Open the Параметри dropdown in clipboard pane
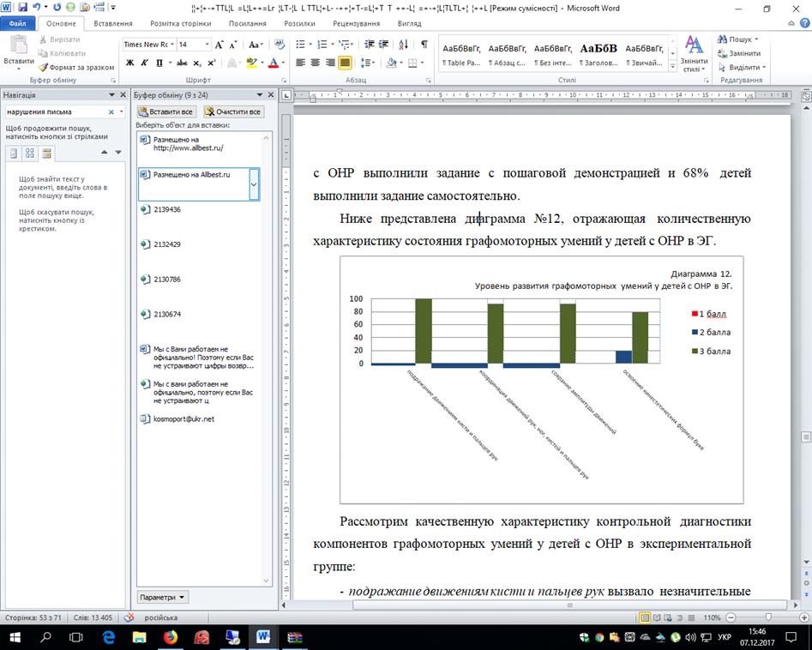 [163, 597]
